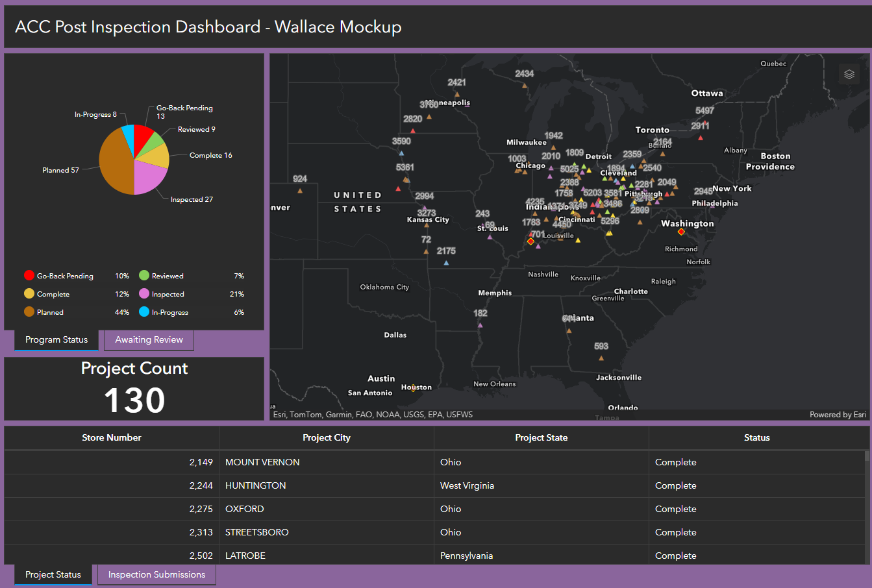Toggle the Planned legend entry
872x588 pixels.
pyautogui.click(x=29, y=312)
